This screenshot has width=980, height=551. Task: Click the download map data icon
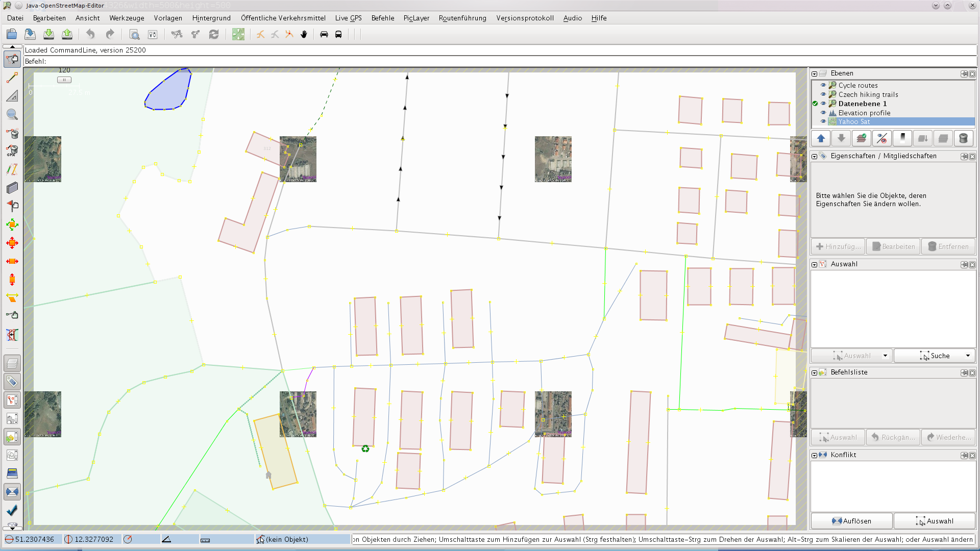pyautogui.click(x=48, y=34)
